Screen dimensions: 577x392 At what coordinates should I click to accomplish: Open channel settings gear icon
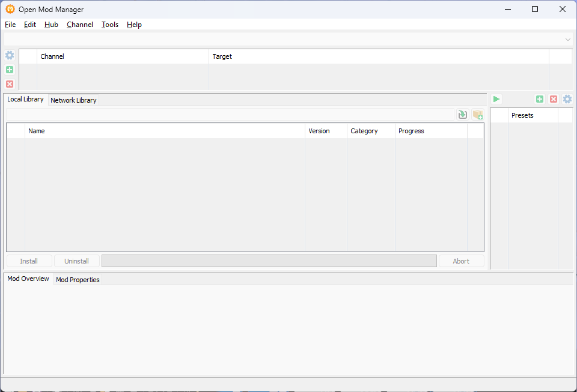tap(10, 55)
